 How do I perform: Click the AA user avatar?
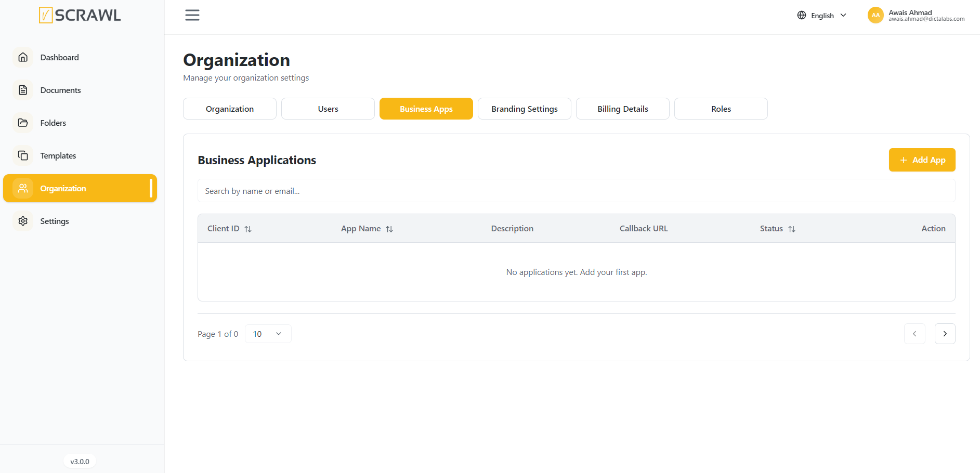pyautogui.click(x=876, y=15)
